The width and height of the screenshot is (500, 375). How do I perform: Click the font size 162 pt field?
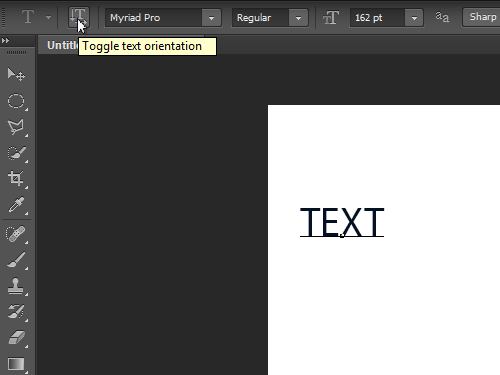[377, 18]
